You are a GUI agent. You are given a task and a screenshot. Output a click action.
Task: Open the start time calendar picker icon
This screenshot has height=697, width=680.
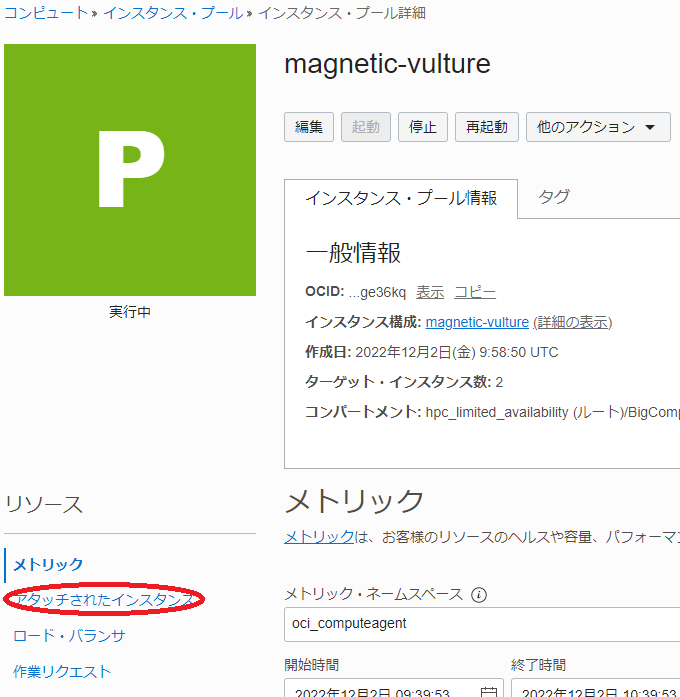[488, 692]
